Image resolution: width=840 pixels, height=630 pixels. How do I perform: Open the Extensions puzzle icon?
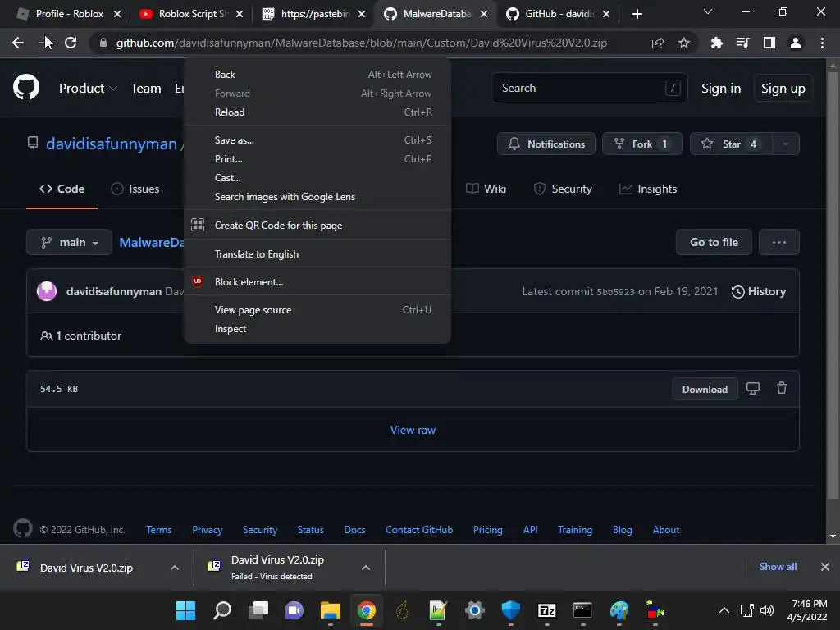coord(717,43)
